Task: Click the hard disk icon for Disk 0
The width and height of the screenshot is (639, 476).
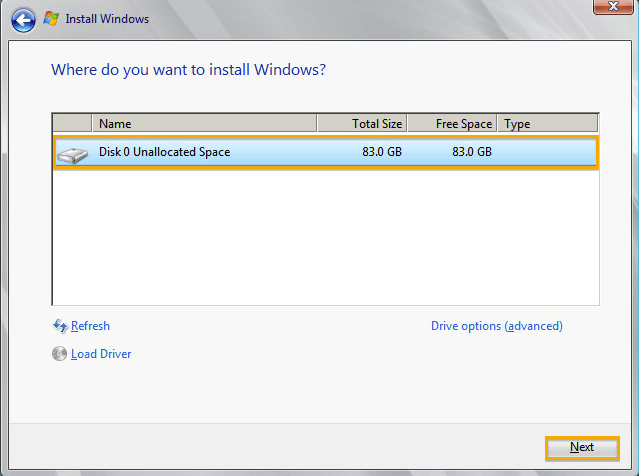Action: click(72, 153)
